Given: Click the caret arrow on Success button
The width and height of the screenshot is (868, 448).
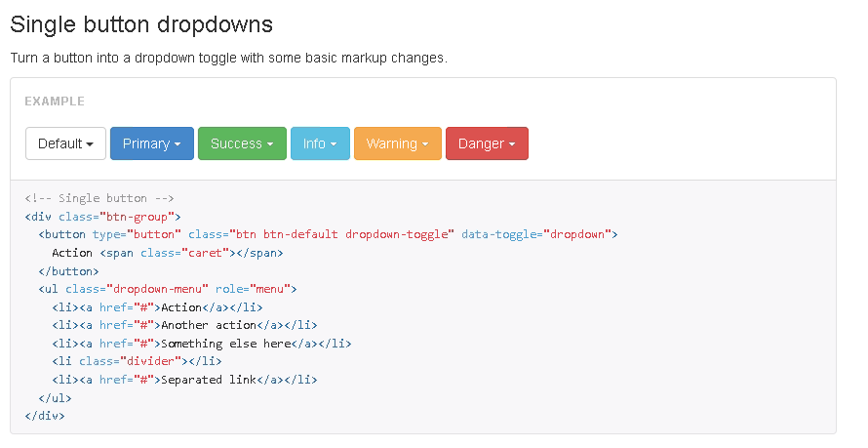Looking at the screenshot, I should pos(270,144).
